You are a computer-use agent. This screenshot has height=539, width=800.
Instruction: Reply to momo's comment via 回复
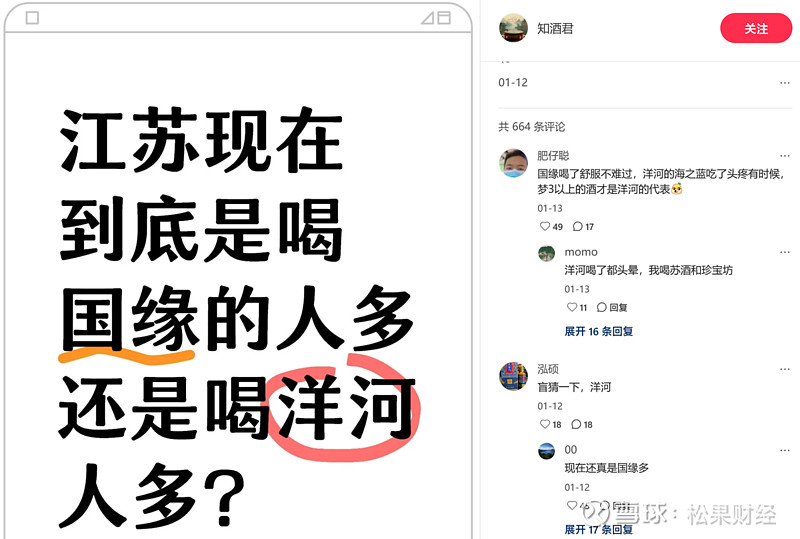(612, 307)
